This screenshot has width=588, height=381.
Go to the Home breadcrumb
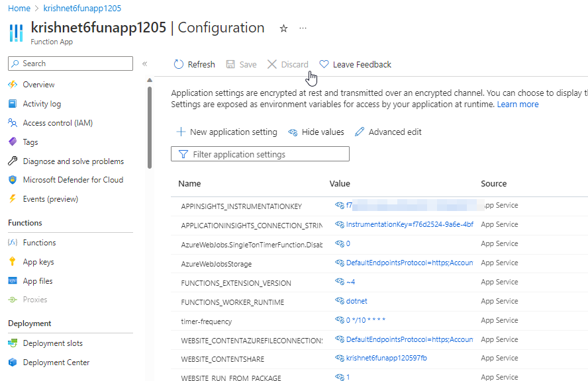coord(19,8)
